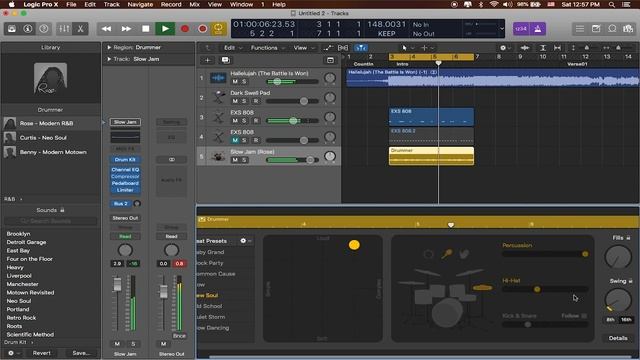
Task: Open the Note Pads button
Action: coord(596,29)
